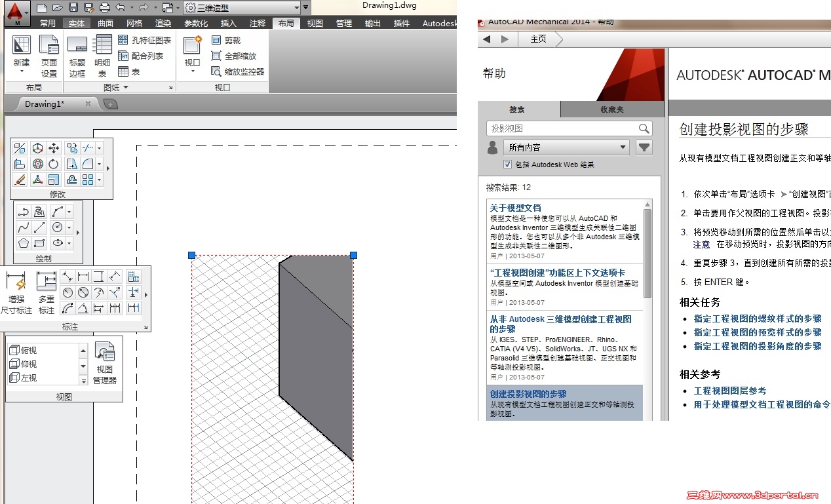Expand the 修改 panel flyout arrow
The height and width of the screenshot is (504, 831).
[x=108, y=168]
